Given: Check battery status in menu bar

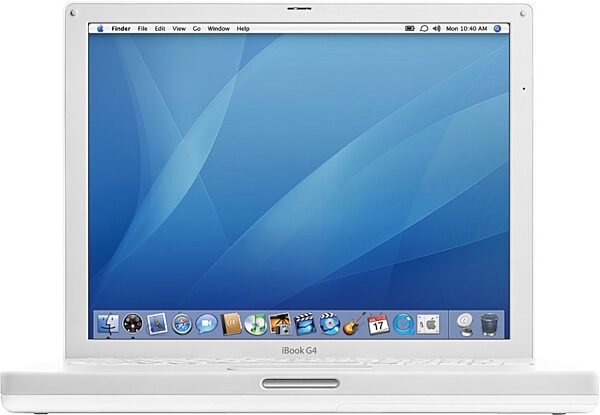Looking at the screenshot, I should (410, 28).
